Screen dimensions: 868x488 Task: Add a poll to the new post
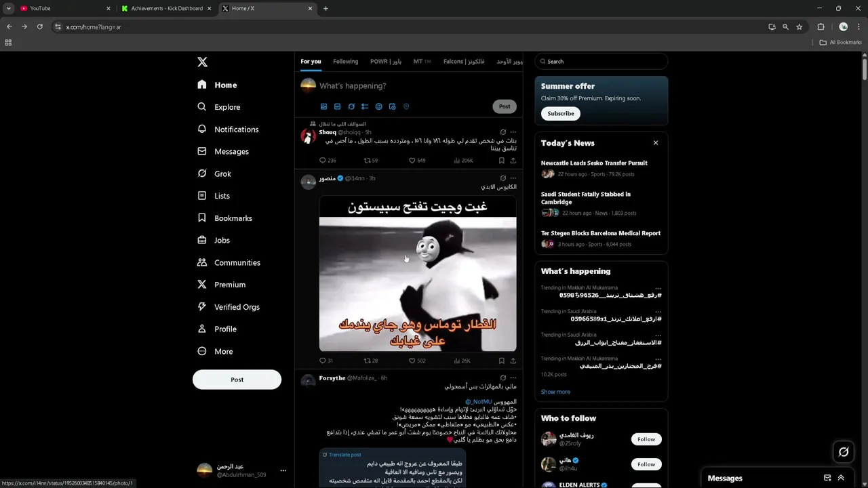[x=365, y=106]
